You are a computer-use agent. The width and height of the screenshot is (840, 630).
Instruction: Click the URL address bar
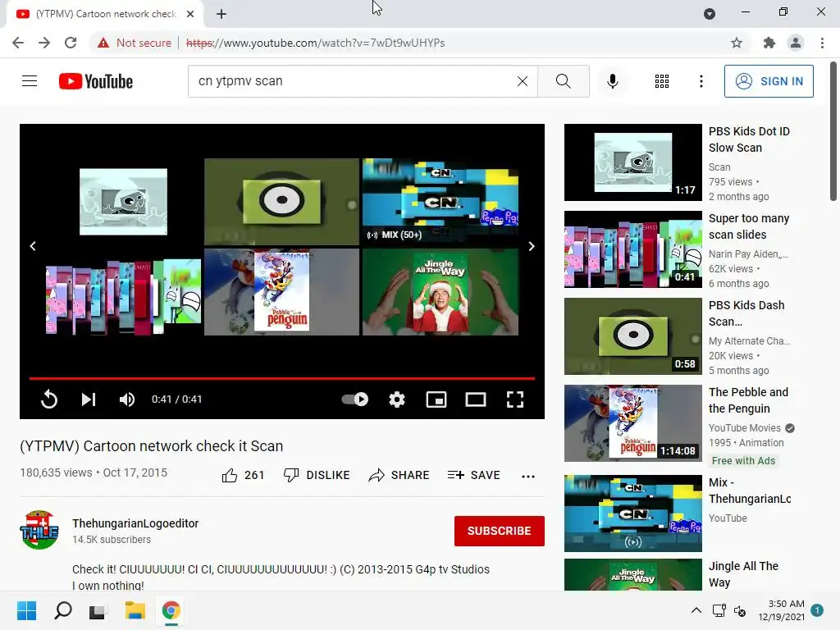315,43
